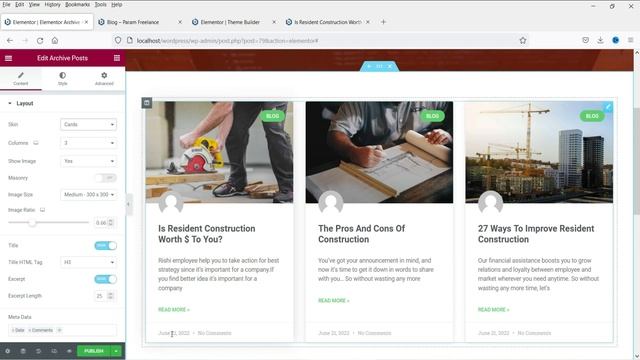Click Read More on the first post card

174,310
